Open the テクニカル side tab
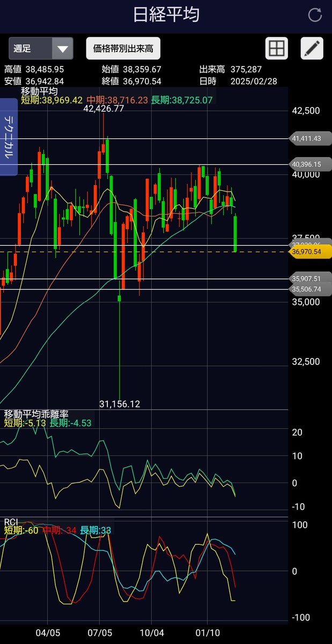Screen dimensions: 332x644 9,137
